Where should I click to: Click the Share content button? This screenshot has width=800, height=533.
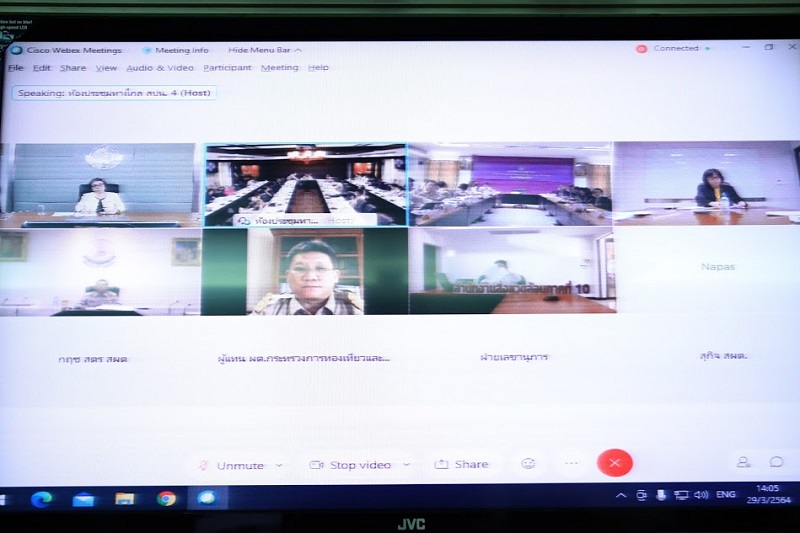(x=461, y=464)
